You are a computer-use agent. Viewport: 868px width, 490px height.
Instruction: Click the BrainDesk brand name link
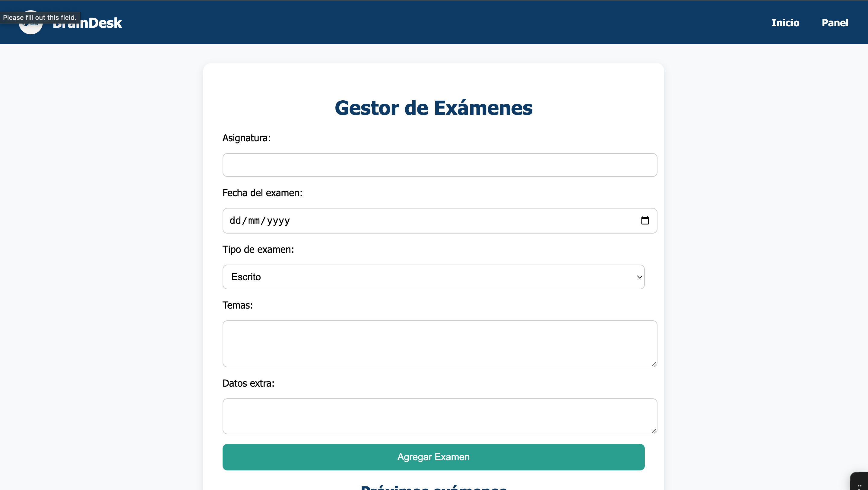pos(87,23)
